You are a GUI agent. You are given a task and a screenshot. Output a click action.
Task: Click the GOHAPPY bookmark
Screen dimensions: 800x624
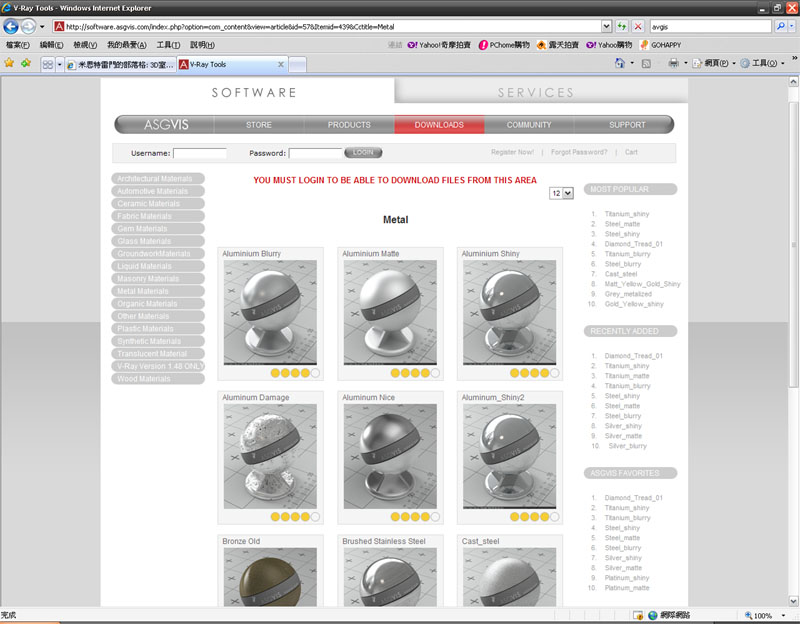pos(660,45)
